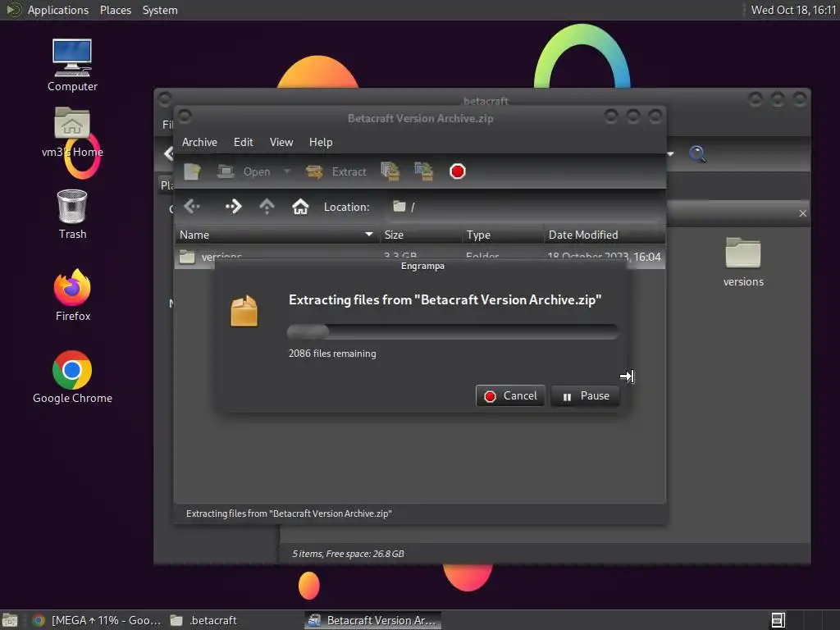Select the versions folder in the .betacraft window

[x=743, y=262]
